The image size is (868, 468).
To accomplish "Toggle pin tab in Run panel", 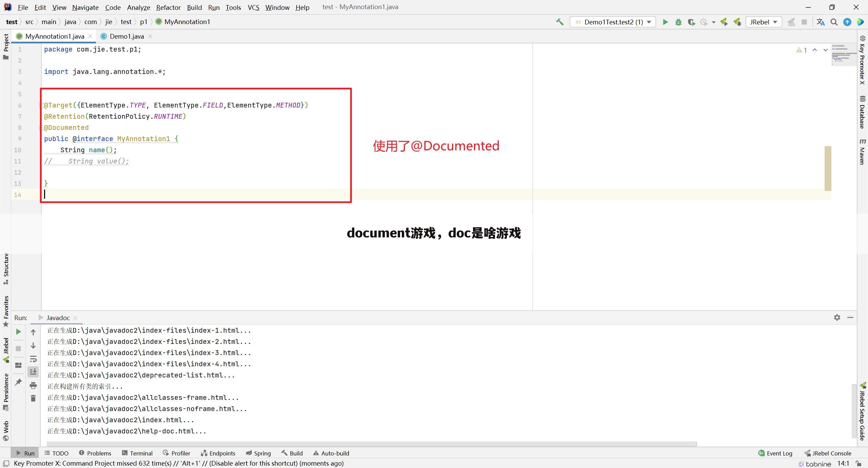I will tap(19, 382).
